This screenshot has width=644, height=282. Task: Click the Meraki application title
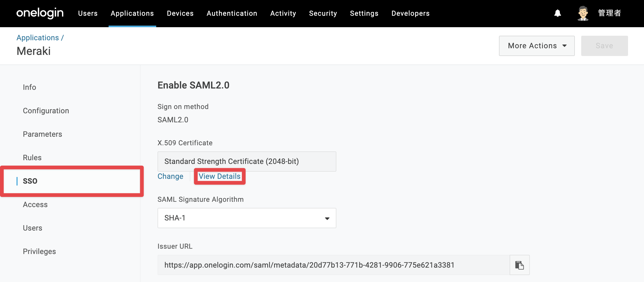click(x=34, y=51)
